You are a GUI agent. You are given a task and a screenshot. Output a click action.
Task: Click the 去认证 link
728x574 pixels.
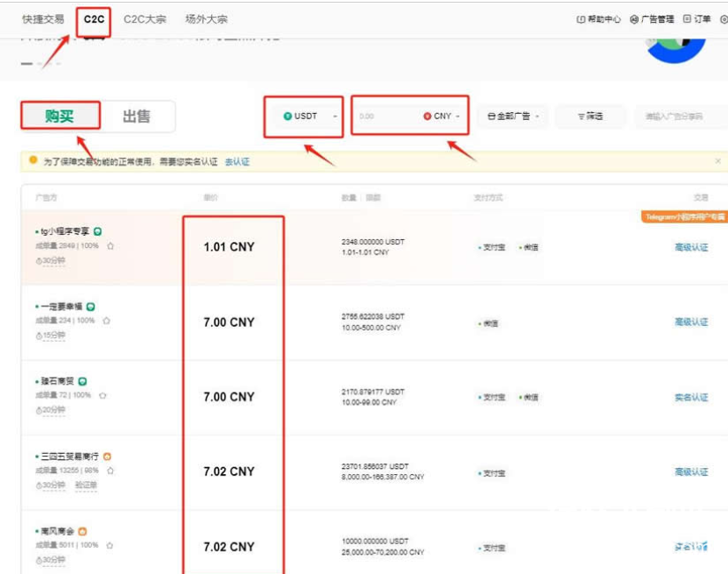tap(237, 162)
